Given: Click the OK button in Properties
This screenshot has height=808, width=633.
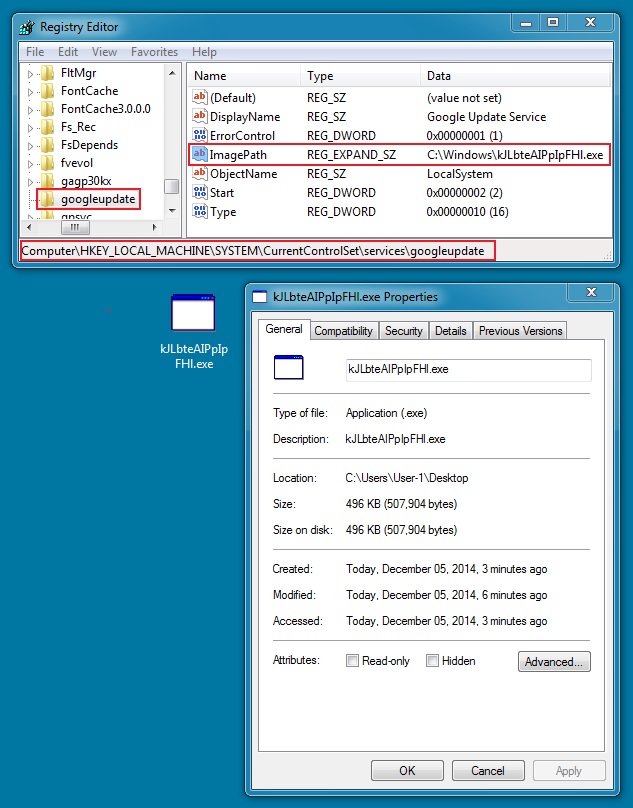Looking at the screenshot, I should 407,770.
